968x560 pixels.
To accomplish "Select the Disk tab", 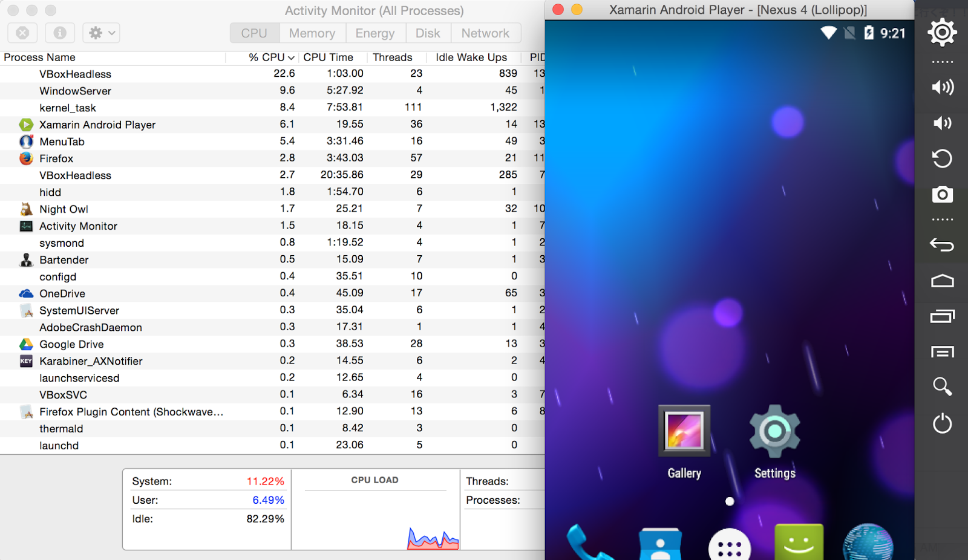I will coord(428,33).
